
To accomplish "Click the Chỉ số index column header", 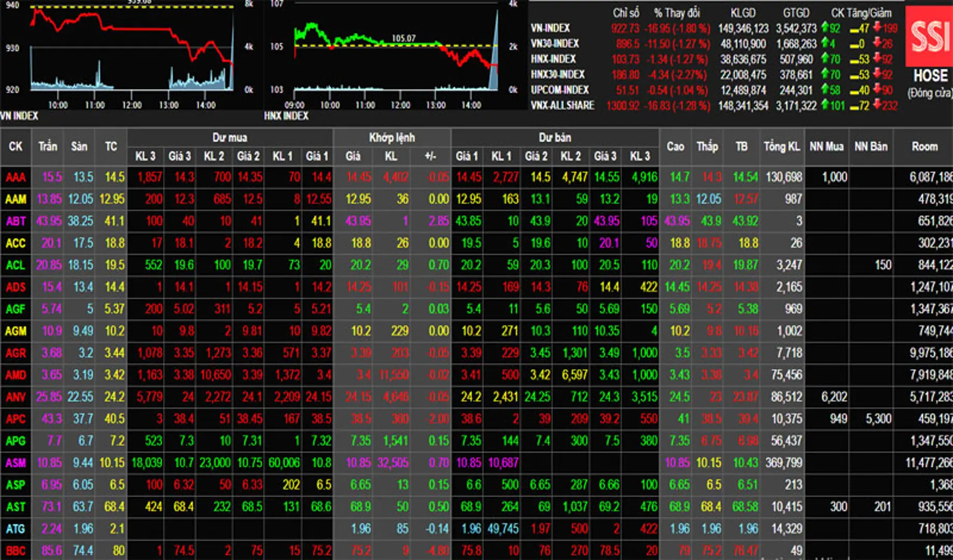I will click(626, 12).
